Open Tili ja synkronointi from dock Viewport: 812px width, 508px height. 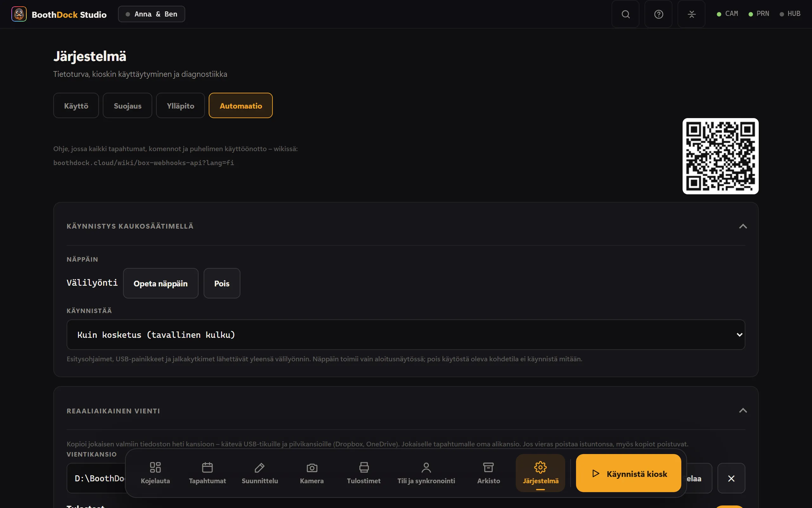[x=426, y=473]
